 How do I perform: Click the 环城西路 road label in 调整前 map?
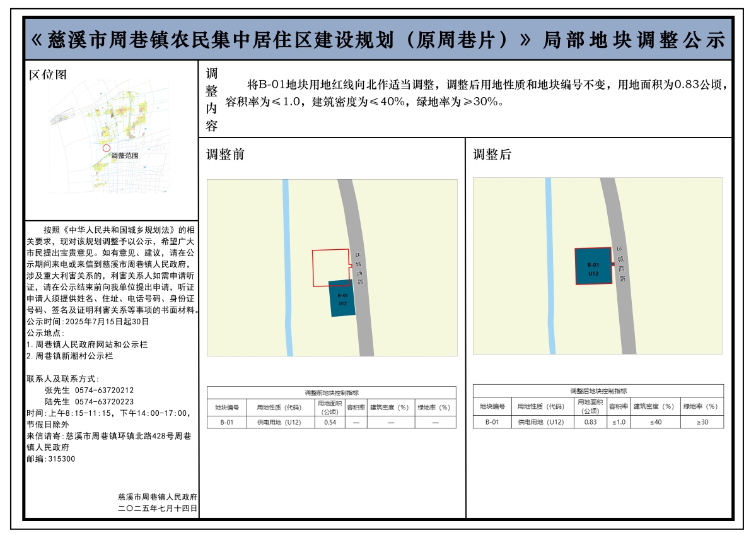359,268
